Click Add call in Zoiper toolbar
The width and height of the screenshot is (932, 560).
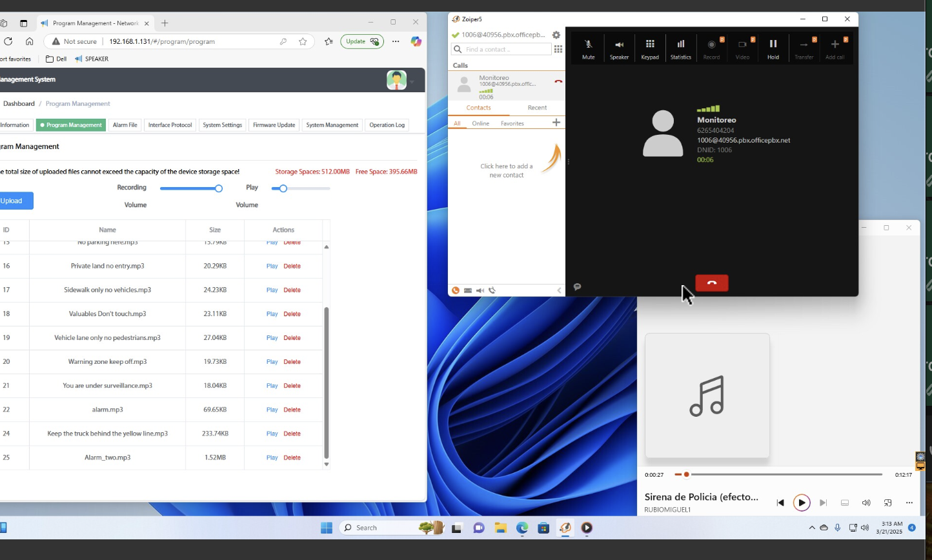[835, 48]
